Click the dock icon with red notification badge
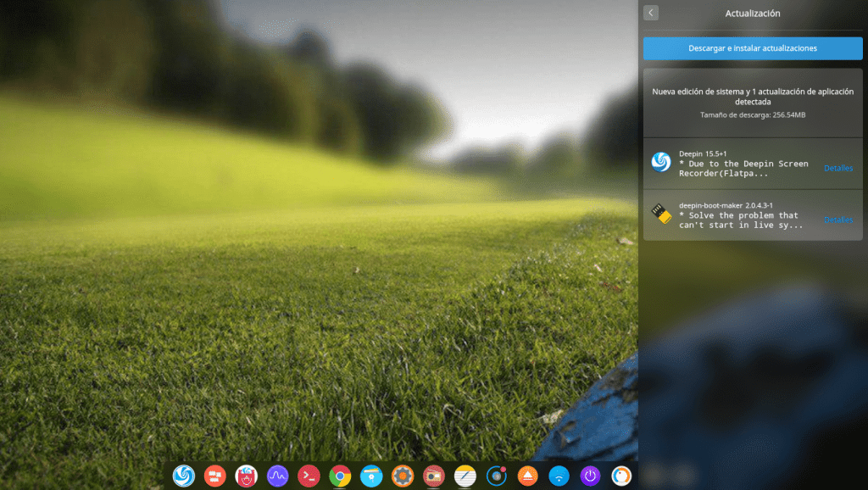 pos(496,476)
